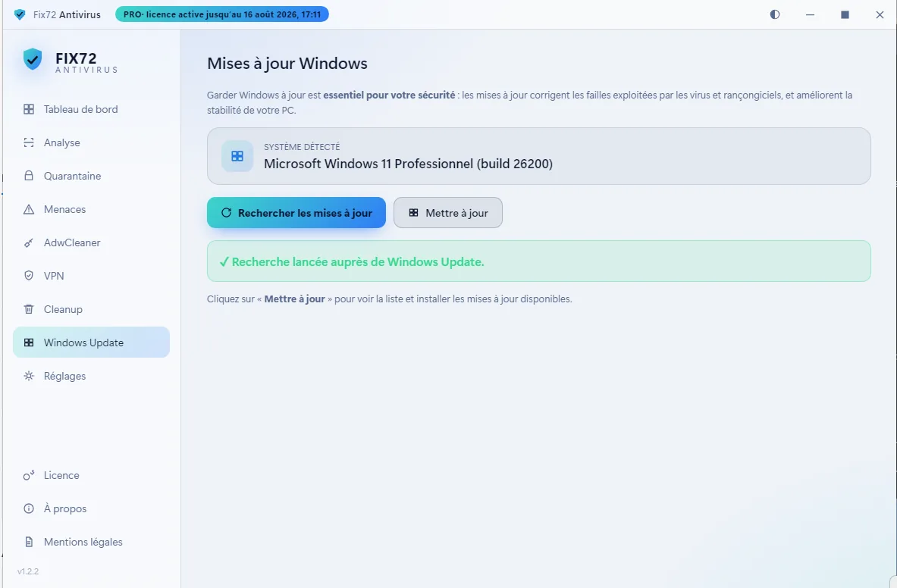Viewport: 897px width, 588px height.
Task: Click the À propos info icon
Action: (x=29, y=508)
